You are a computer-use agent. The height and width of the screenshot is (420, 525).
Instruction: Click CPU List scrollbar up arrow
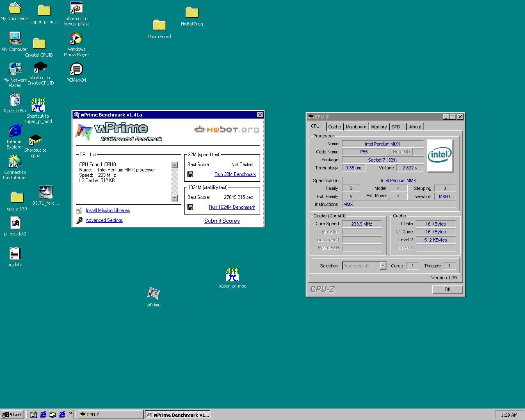(174, 165)
